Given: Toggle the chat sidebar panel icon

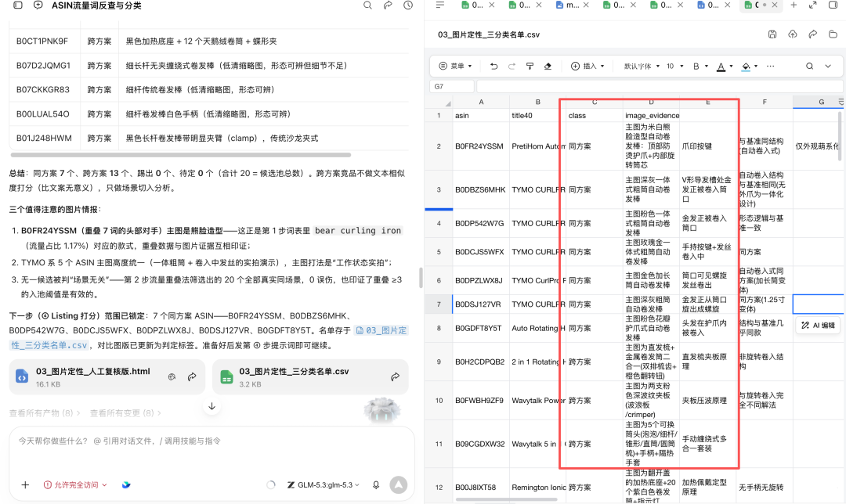Looking at the screenshot, I should point(18,5).
